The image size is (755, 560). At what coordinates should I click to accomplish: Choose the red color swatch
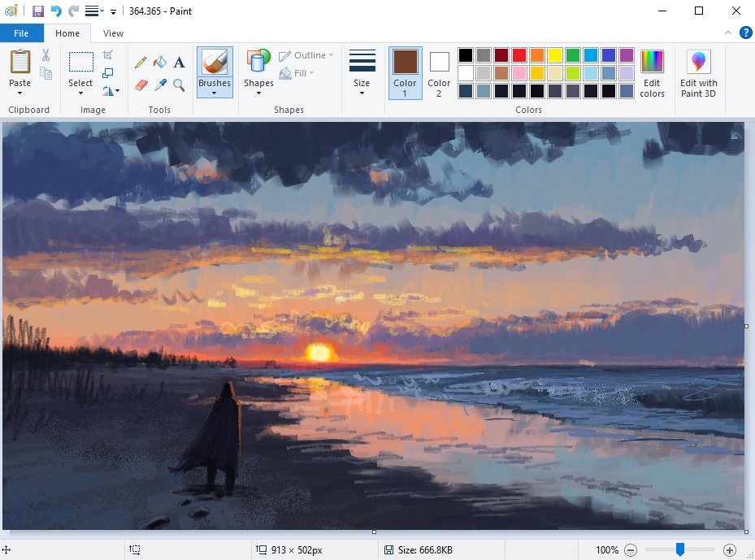click(x=519, y=55)
